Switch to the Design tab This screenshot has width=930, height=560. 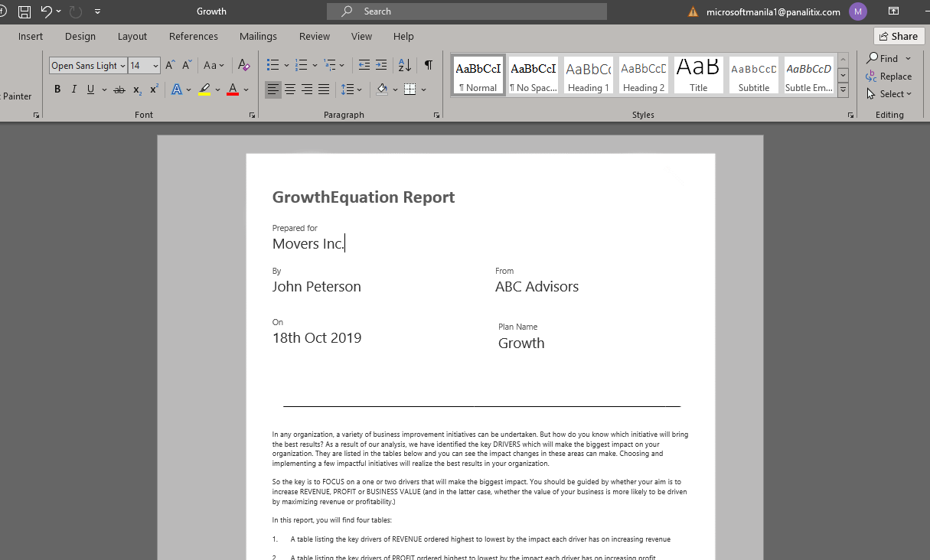(80, 36)
